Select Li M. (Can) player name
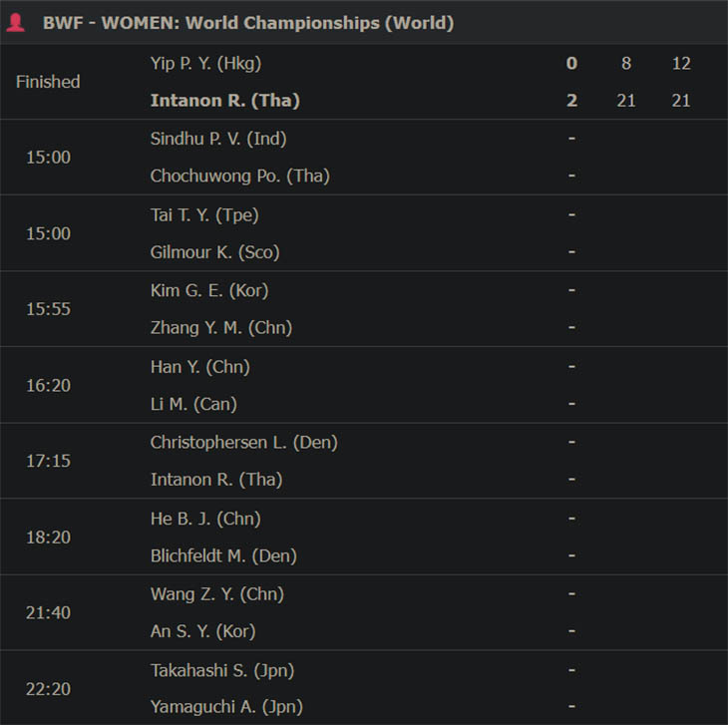 [x=193, y=404]
